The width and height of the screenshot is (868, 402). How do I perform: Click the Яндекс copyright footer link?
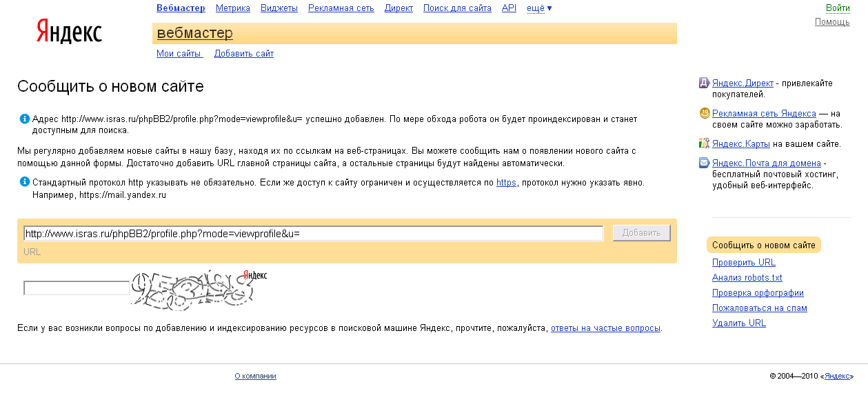pyautogui.click(x=837, y=376)
